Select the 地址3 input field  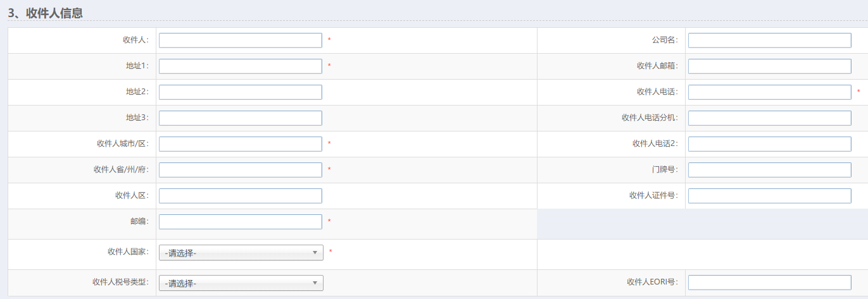[240, 118]
